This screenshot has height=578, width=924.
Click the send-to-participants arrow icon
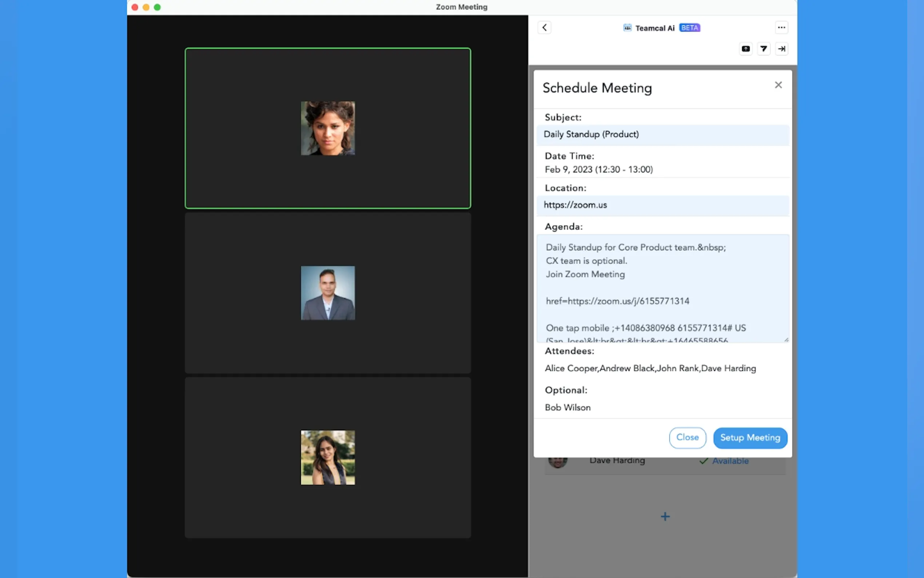[763, 49]
